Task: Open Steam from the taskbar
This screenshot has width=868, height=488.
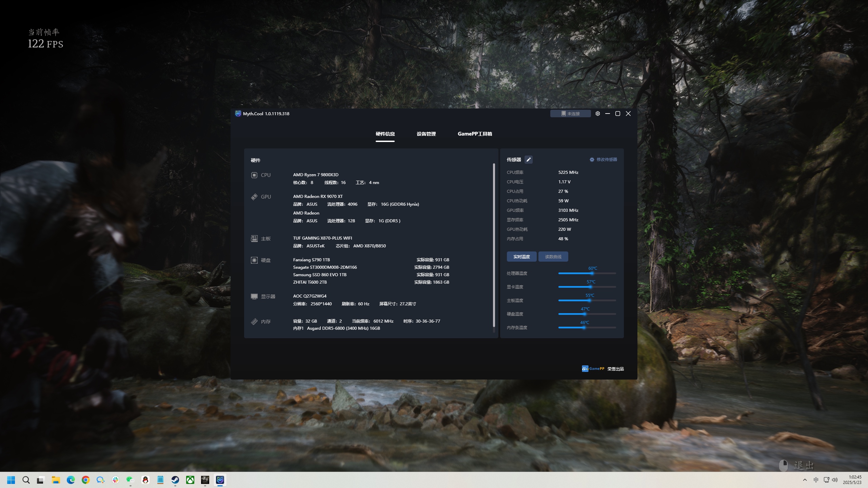Action: [175, 480]
